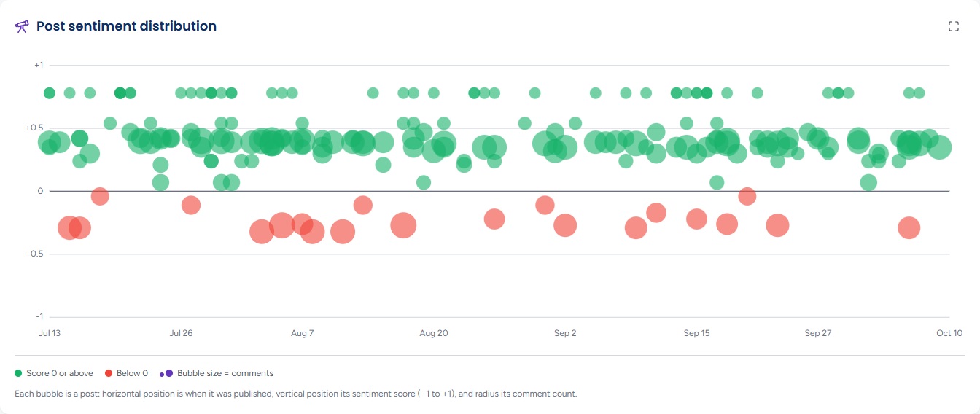Select the small red bubble just below zero near Sep 20
980x414 pixels.
pyautogui.click(x=747, y=196)
